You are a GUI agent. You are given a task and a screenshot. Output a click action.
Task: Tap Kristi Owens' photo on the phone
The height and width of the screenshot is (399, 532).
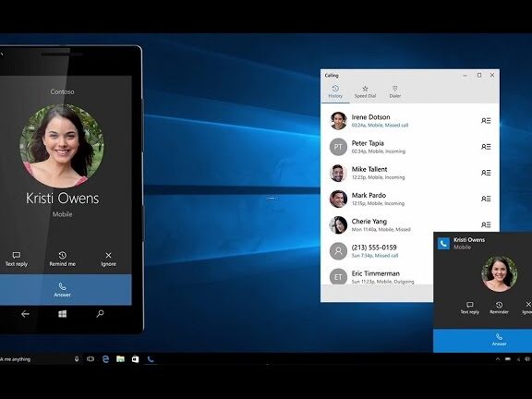(62, 146)
